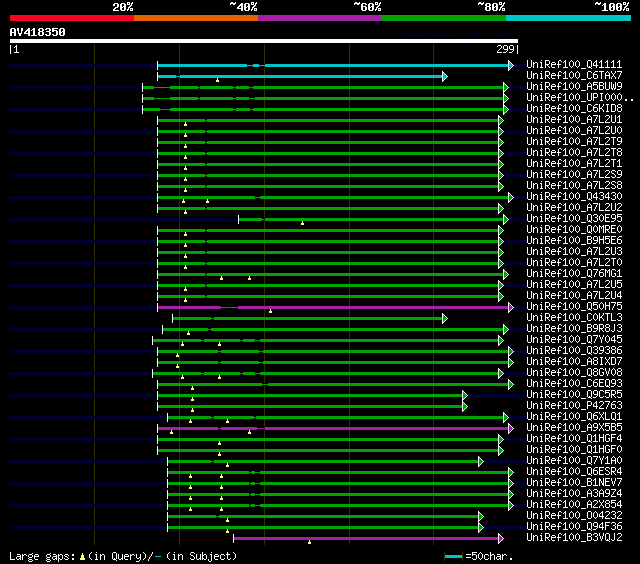Select the UniRef100_Q6XLQ1 label
Screen dimensions: 640x564
[574, 417]
